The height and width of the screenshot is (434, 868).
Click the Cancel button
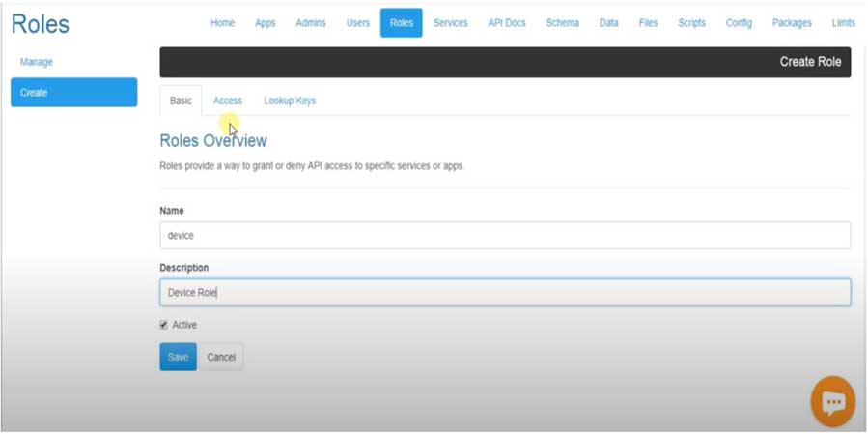pos(221,357)
